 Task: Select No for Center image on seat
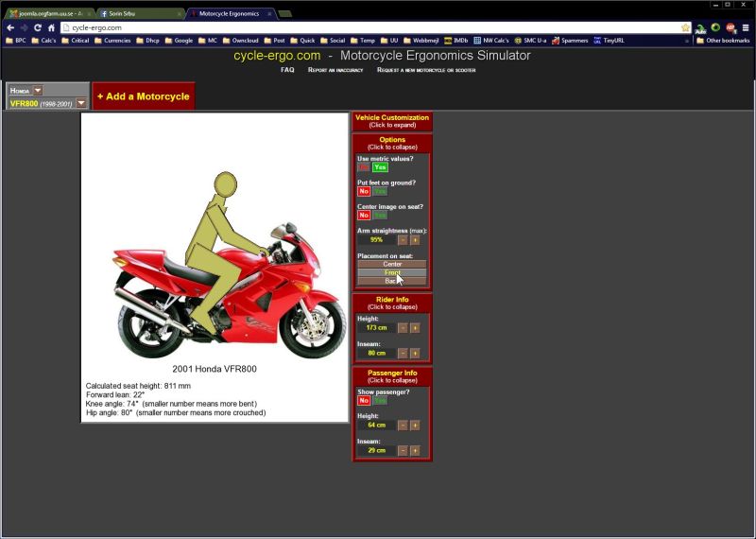364,216
